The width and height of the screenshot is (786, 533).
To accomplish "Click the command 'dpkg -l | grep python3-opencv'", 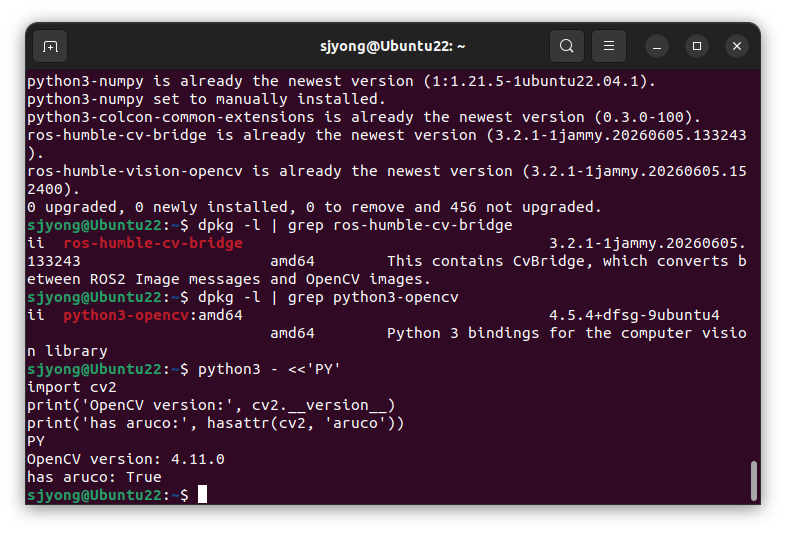I will click(328, 297).
